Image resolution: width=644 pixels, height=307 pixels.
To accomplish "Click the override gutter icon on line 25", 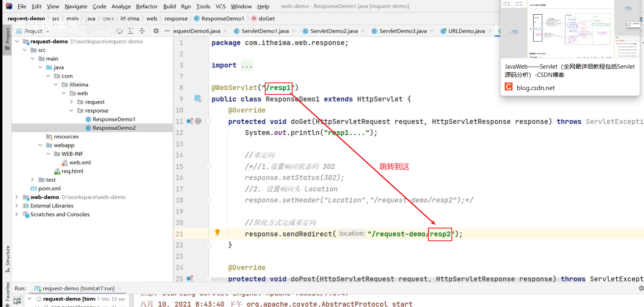I will [190, 278].
